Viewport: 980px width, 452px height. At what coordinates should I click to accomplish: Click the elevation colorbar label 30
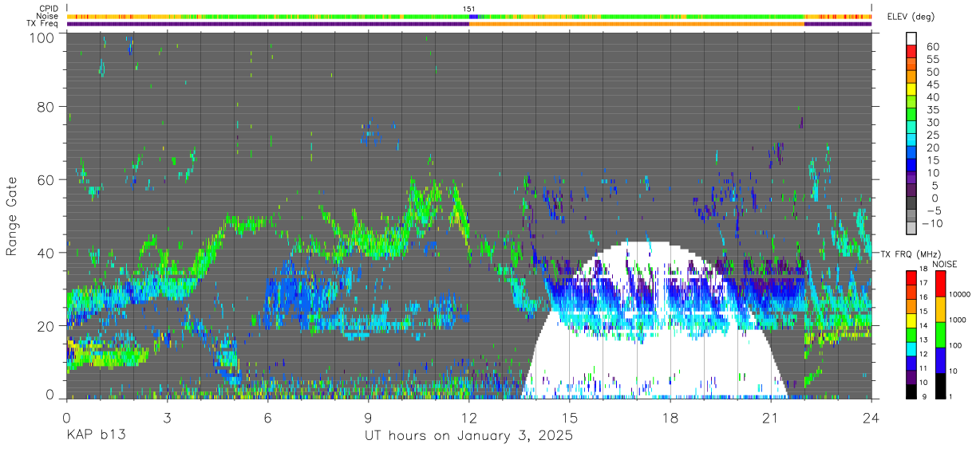tap(931, 122)
